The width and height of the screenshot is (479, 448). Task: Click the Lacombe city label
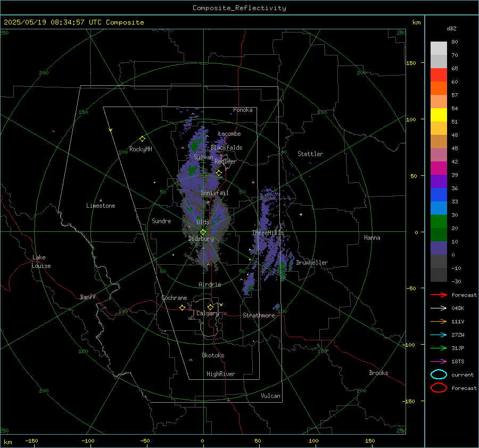coord(229,134)
